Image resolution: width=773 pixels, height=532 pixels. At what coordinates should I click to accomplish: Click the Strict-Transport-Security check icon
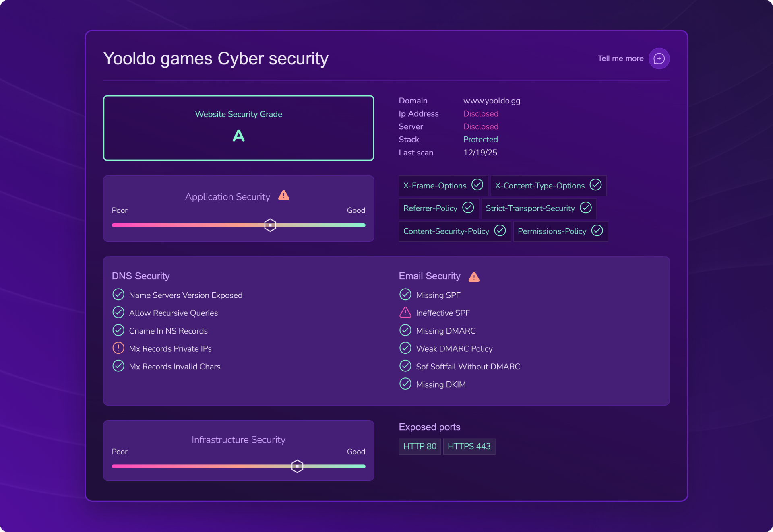[585, 208]
